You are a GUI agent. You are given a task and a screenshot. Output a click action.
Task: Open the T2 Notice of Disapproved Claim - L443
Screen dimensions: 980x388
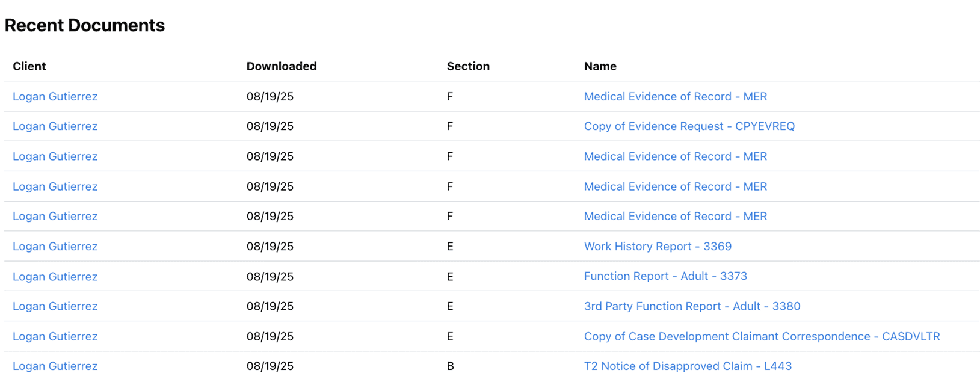point(687,366)
